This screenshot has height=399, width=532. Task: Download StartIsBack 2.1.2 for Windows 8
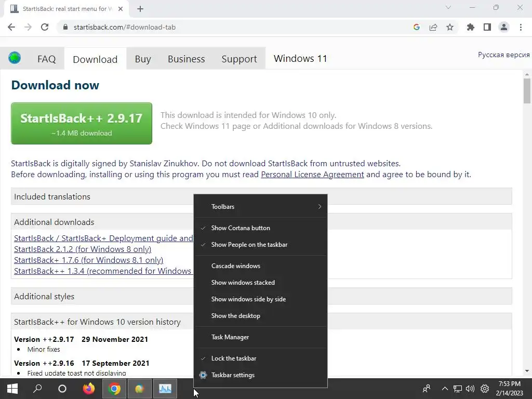click(x=83, y=249)
